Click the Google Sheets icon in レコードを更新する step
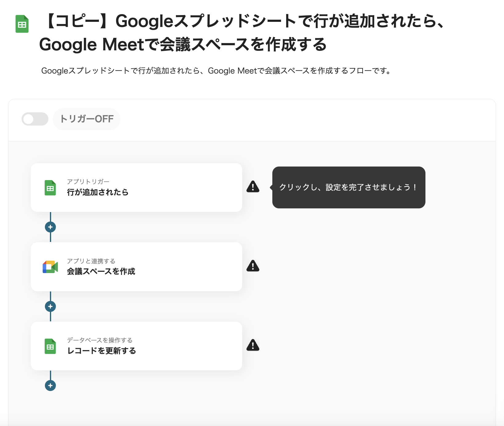 (50, 346)
